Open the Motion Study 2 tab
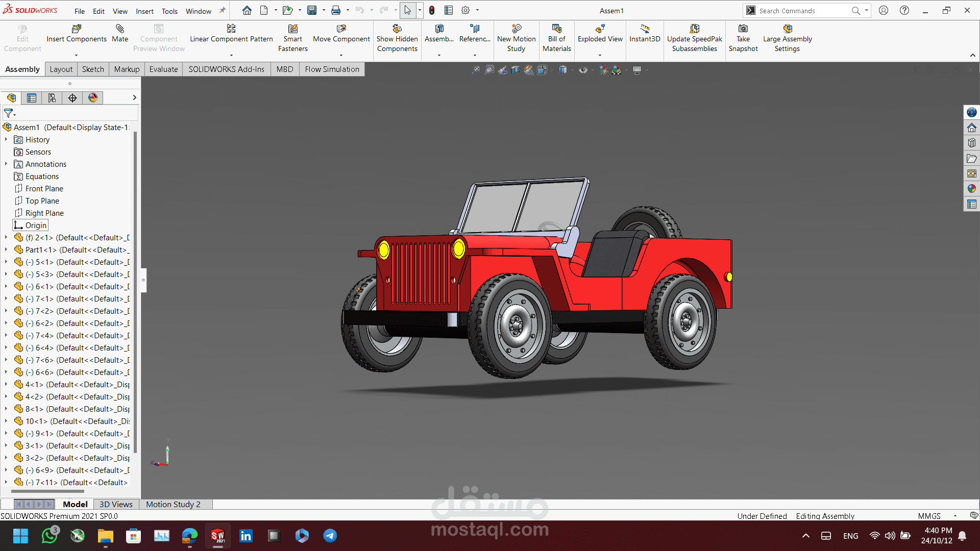 click(x=173, y=504)
